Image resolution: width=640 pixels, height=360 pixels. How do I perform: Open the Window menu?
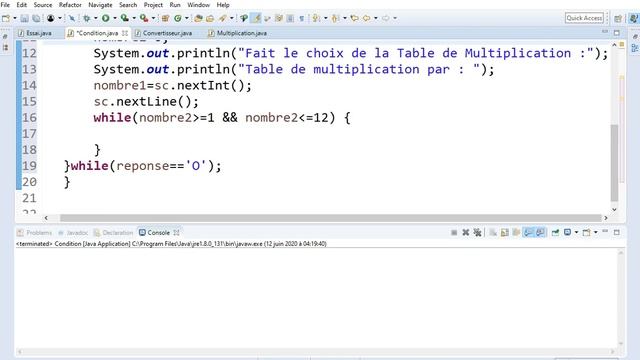click(x=198, y=5)
